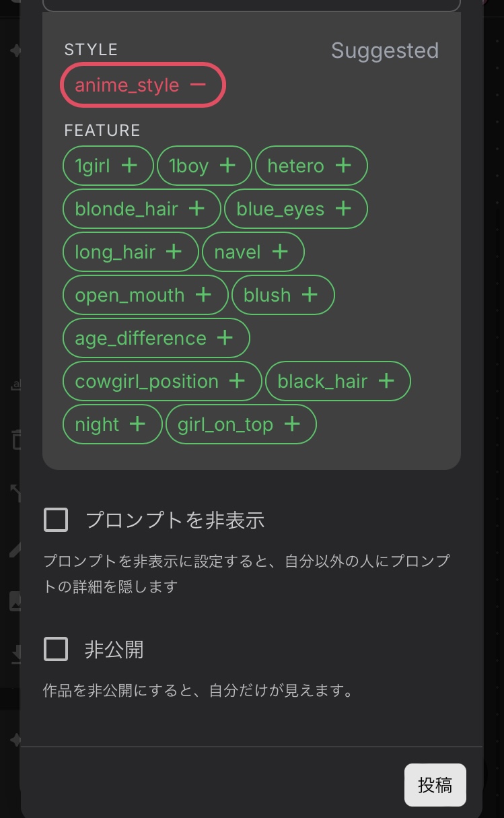Screen dimensions: 504x818
Task: Remove the anime_style tag
Action: 198,85
